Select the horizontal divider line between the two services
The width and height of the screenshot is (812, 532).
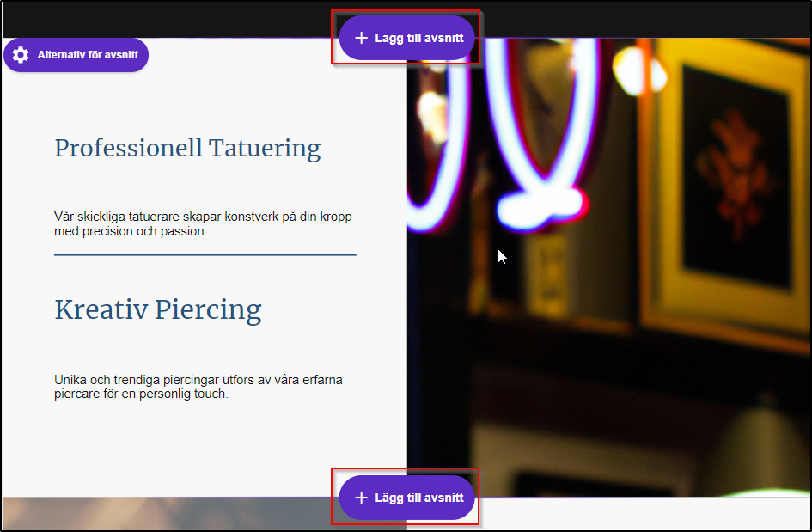205,255
